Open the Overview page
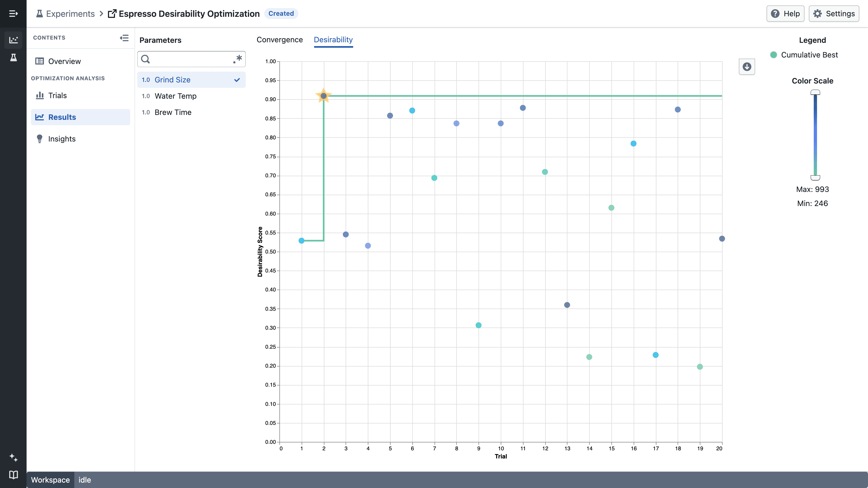This screenshot has width=868, height=488. 80,61
